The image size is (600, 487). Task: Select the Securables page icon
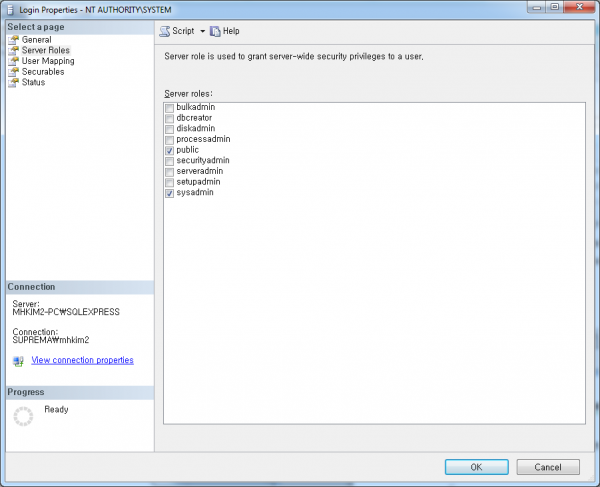click(x=14, y=72)
